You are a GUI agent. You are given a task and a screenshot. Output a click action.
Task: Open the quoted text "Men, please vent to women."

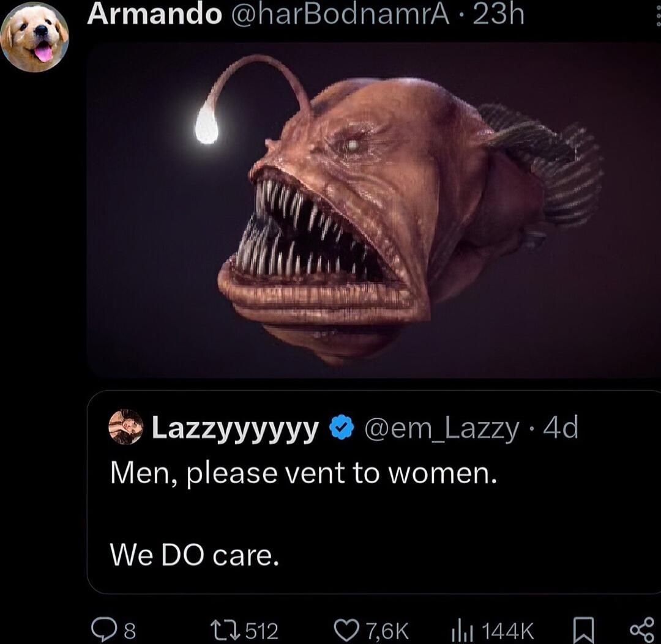[302, 474]
